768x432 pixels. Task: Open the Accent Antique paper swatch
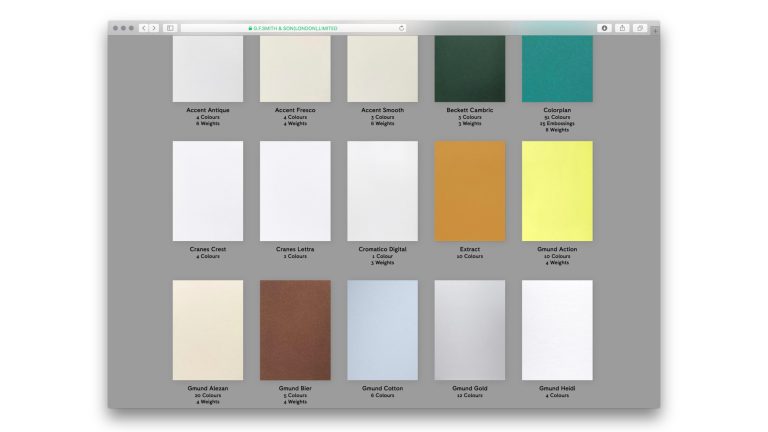208,69
